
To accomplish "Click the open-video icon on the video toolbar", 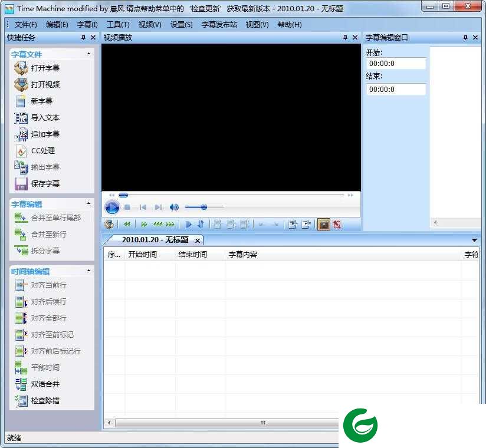I will (109, 224).
